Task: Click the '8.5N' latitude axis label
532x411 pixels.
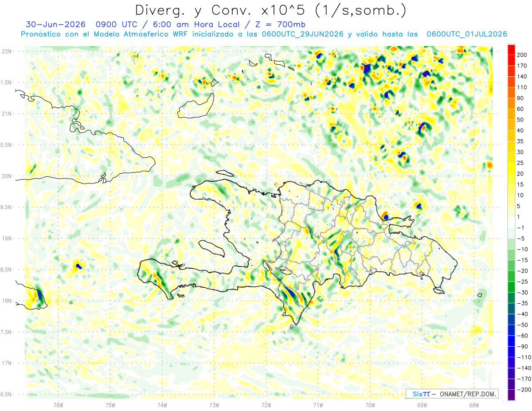Action: coord(7,270)
